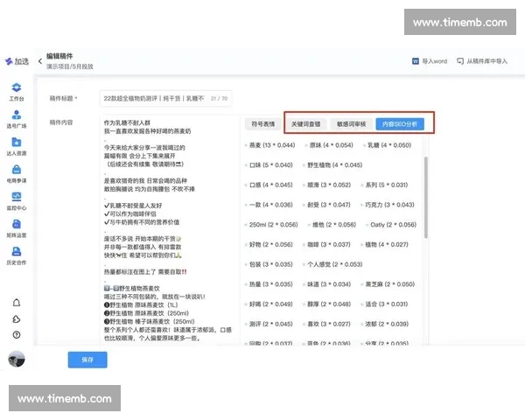Click keyword 野生植物 (4 * 0.045)

[x=335, y=165]
